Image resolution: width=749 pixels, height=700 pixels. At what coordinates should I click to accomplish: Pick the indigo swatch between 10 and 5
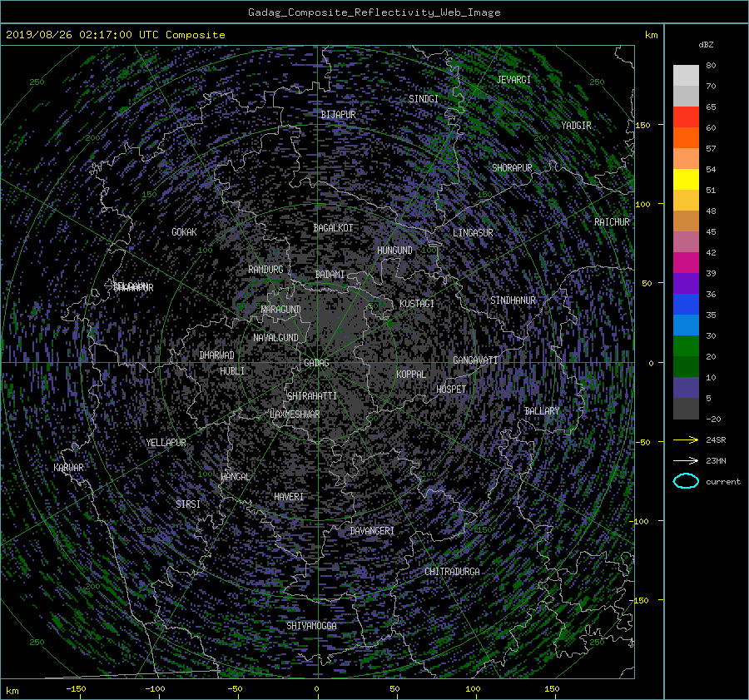[686, 388]
